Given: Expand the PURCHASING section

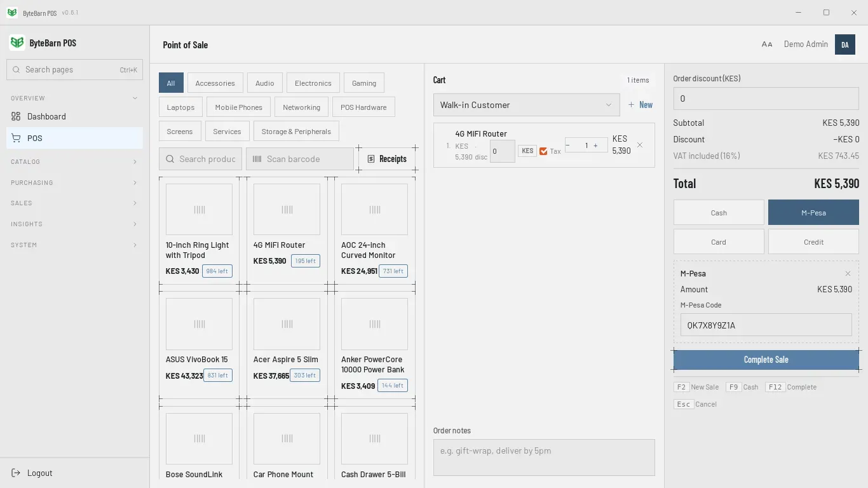Looking at the screenshot, I should pos(74,182).
